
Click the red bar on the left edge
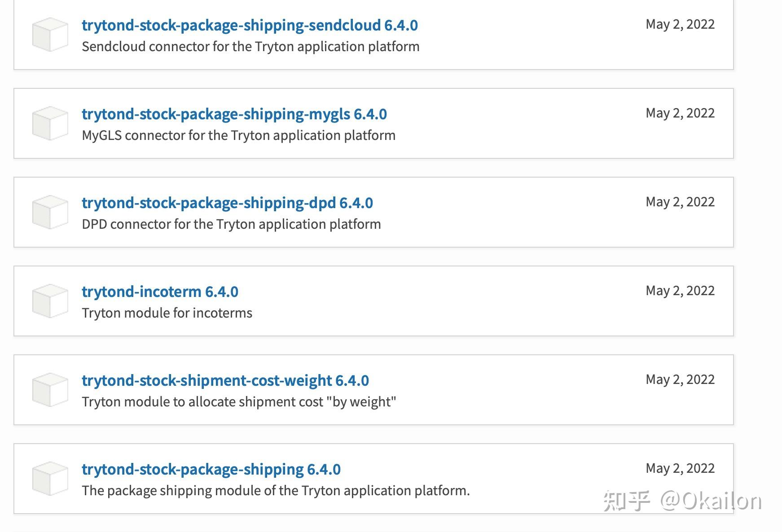click(4, 266)
